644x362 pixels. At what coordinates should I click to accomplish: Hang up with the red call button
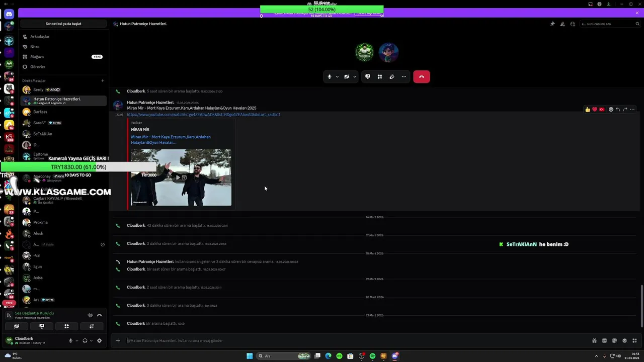[x=422, y=77]
